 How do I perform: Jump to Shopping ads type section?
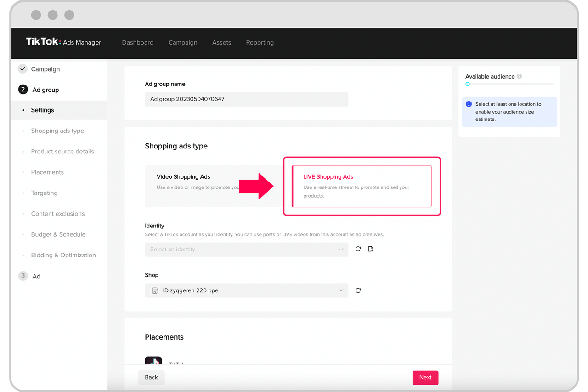[57, 131]
